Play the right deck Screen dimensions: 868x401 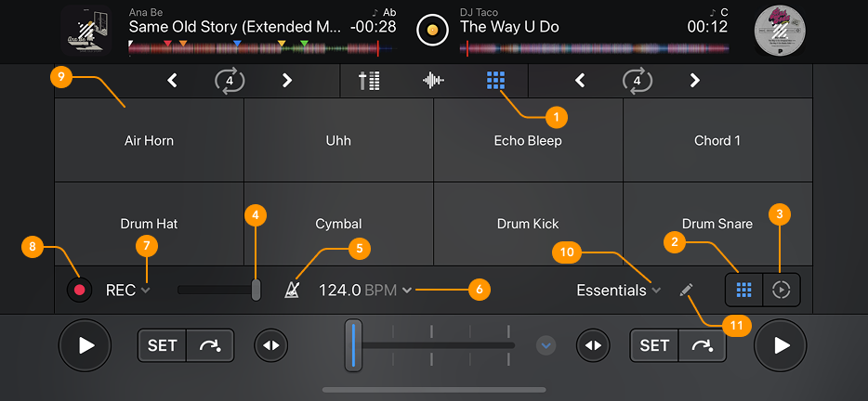pos(781,345)
